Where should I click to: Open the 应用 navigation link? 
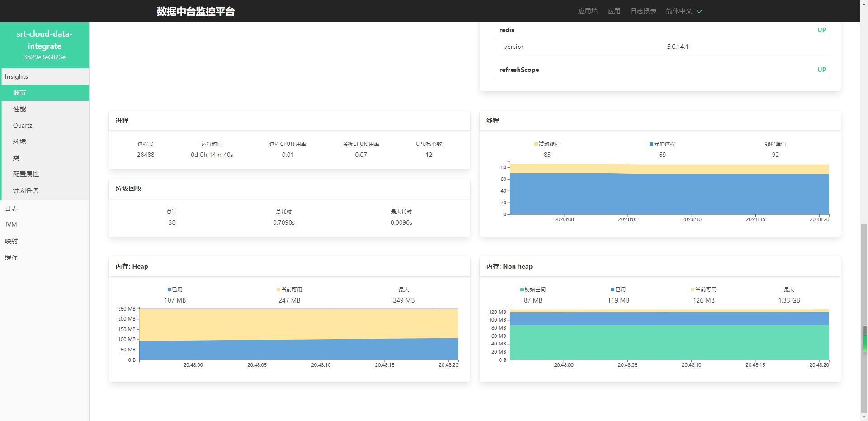[613, 11]
